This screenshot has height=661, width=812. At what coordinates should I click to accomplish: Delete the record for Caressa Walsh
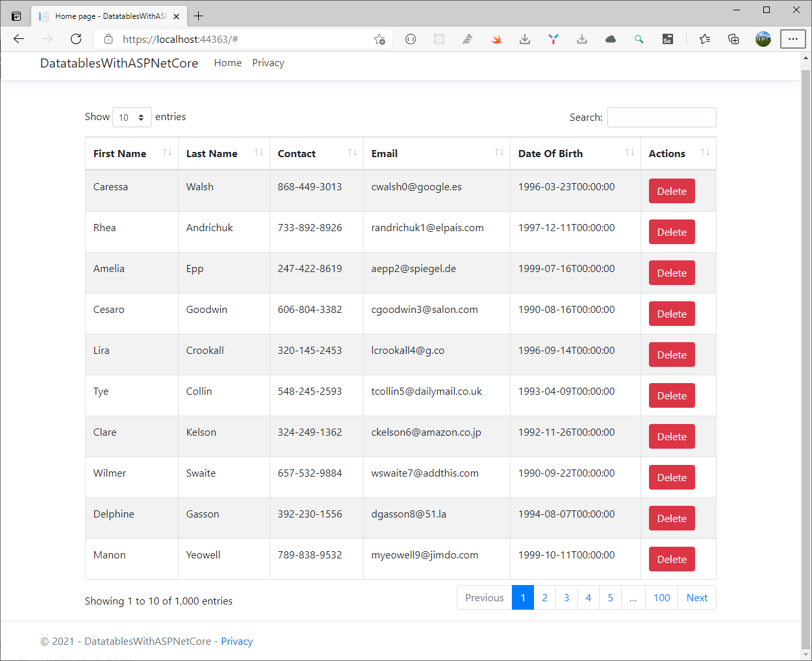pyautogui.click(x=671, y=191)
